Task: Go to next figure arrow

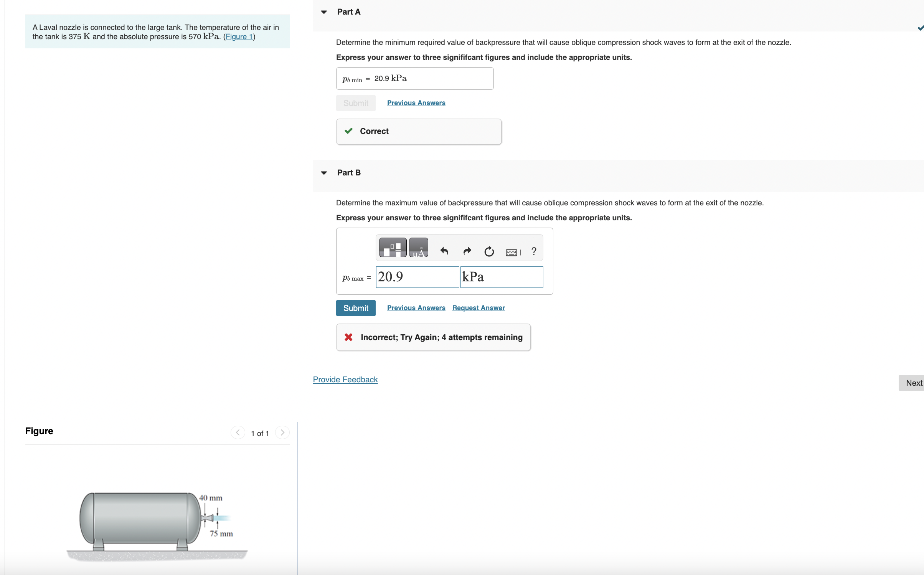Action: (282, 433)
